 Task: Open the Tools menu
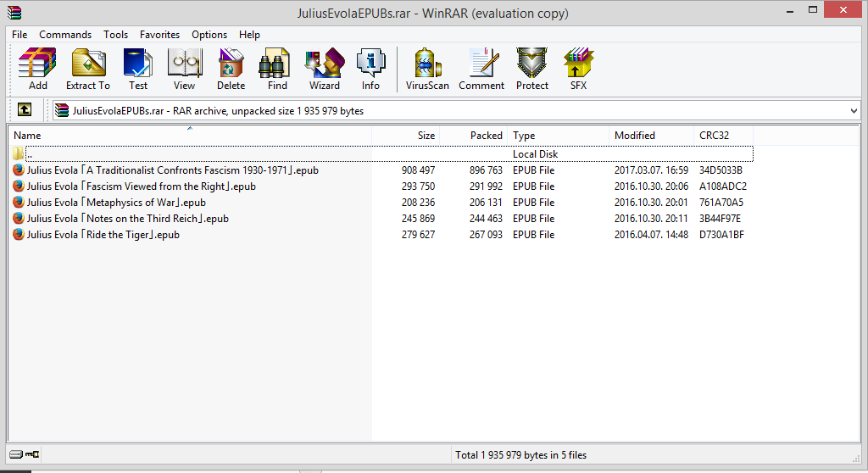coord(115,35)
